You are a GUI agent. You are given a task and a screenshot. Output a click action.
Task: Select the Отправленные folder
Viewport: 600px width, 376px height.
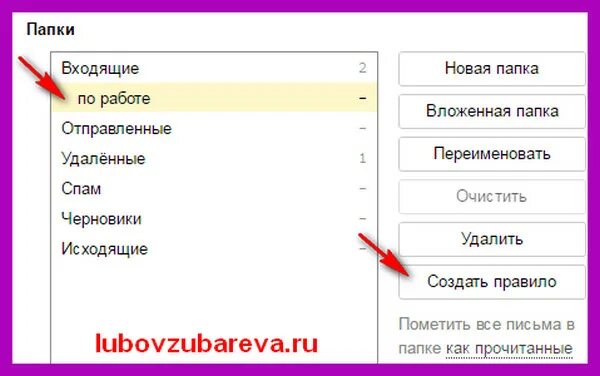click(x=214, y=128)
